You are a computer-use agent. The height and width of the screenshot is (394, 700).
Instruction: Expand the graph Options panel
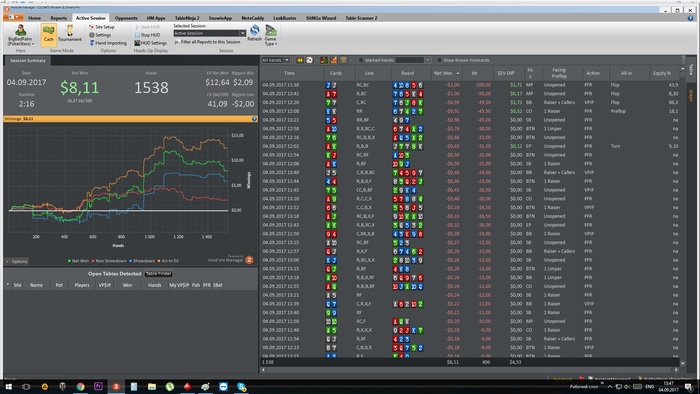point(17,261)
